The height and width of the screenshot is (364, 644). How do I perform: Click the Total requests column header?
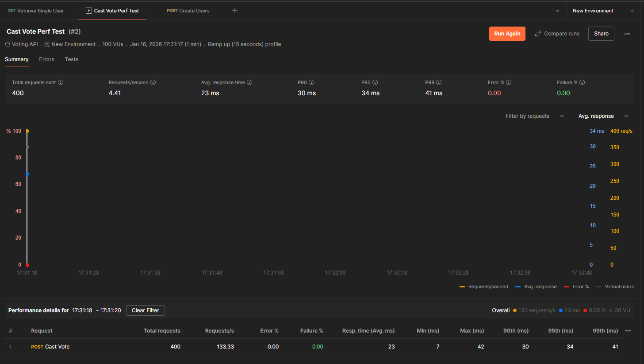pos(162,331)
